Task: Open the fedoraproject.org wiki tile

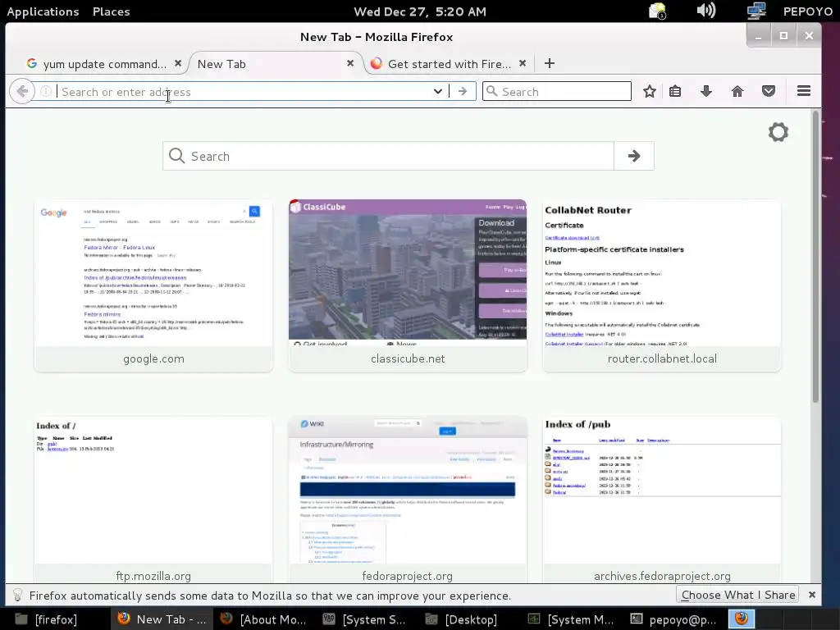Action: tap(408, 501)
